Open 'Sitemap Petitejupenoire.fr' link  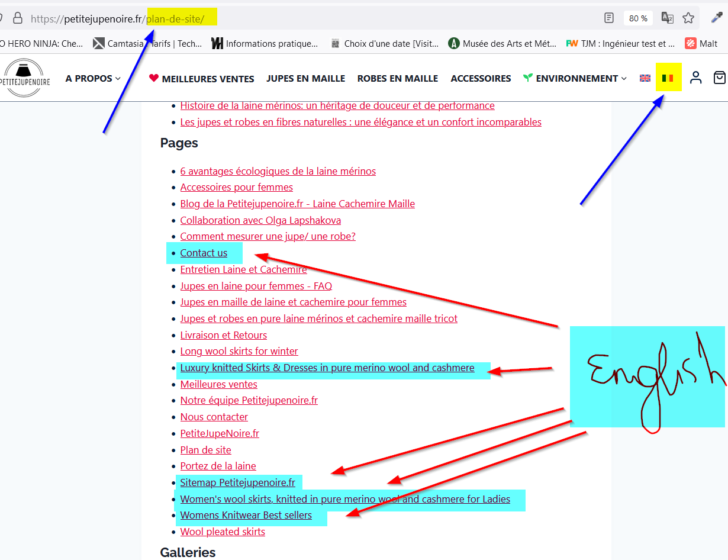(x=238, y=482)
